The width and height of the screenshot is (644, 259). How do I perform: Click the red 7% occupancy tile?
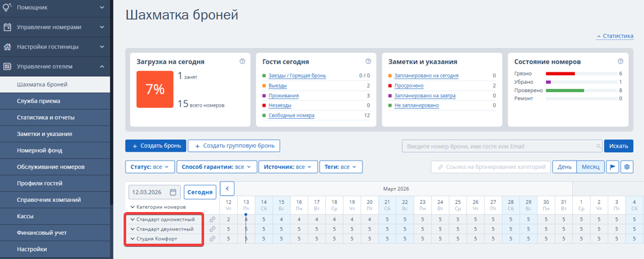(x=155, y=90)
